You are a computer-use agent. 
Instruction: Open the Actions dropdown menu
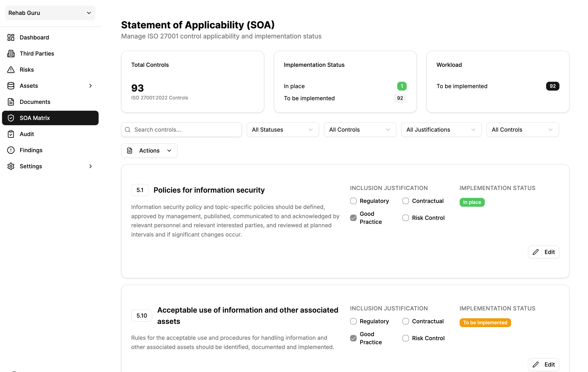(x=149, y=151)
